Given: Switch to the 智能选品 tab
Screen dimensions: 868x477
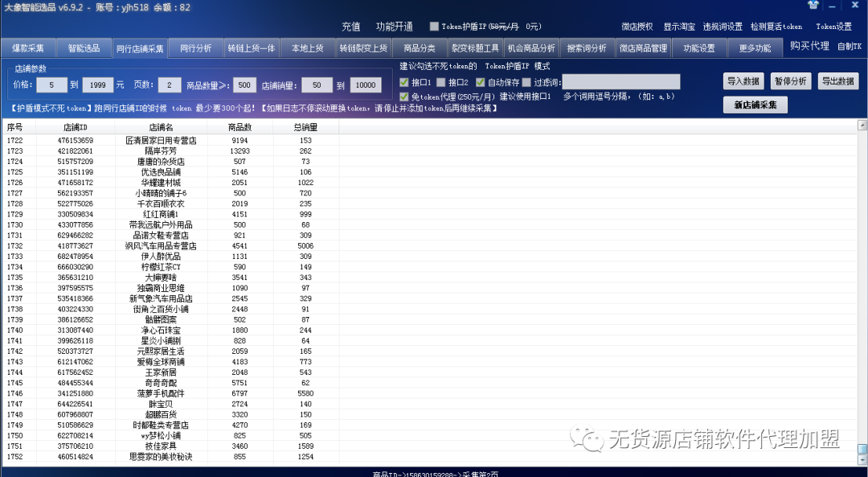Looking at the screenshot, I should (84, 48).
